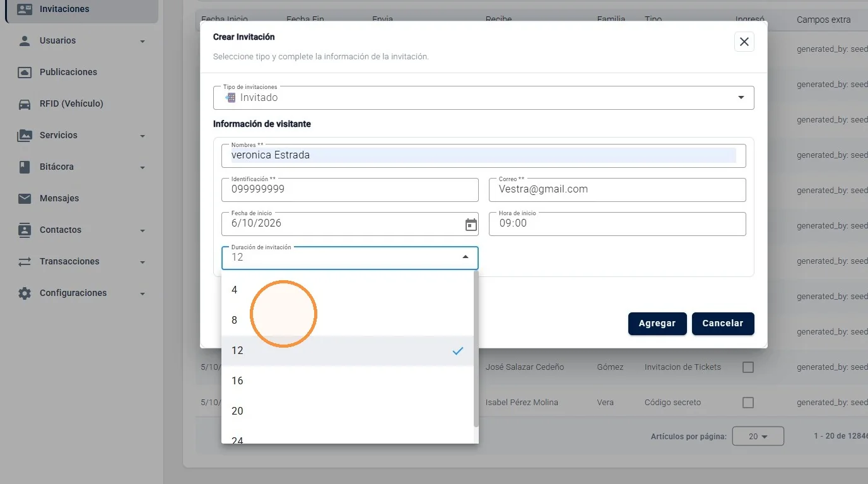Click the Código secreto cell
868x484 pixels.
[672, 403]
